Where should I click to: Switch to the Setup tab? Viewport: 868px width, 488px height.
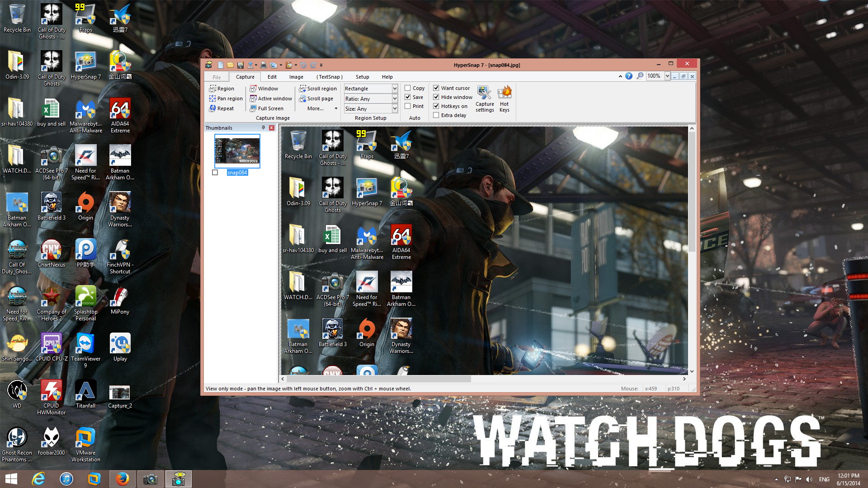click(362, 77)
